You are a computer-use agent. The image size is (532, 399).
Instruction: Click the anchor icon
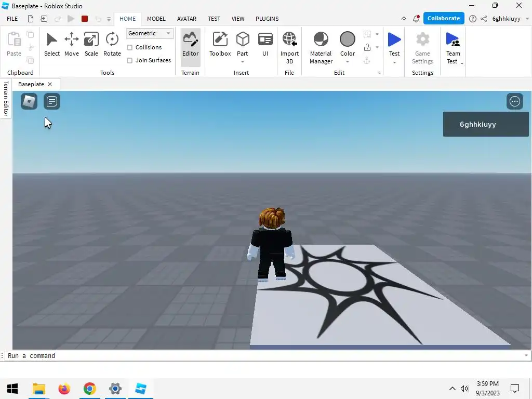coord(367,61)
